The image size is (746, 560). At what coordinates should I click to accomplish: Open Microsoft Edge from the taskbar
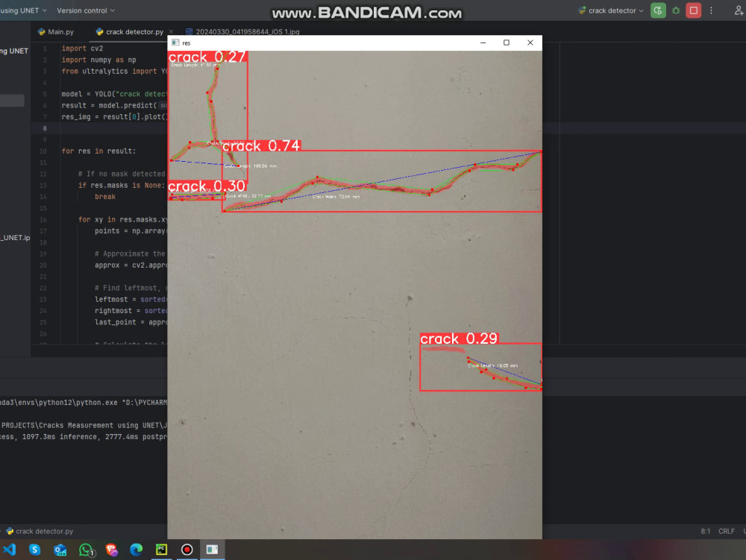click(137, 550)
